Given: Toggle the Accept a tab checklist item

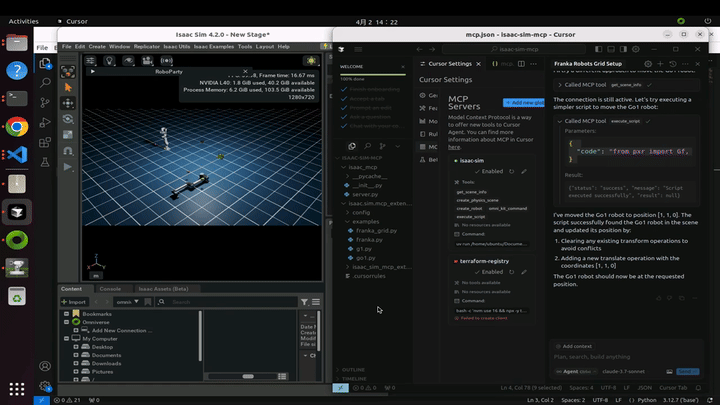Looking at the screenshot, I should click(x=367, y=99).
